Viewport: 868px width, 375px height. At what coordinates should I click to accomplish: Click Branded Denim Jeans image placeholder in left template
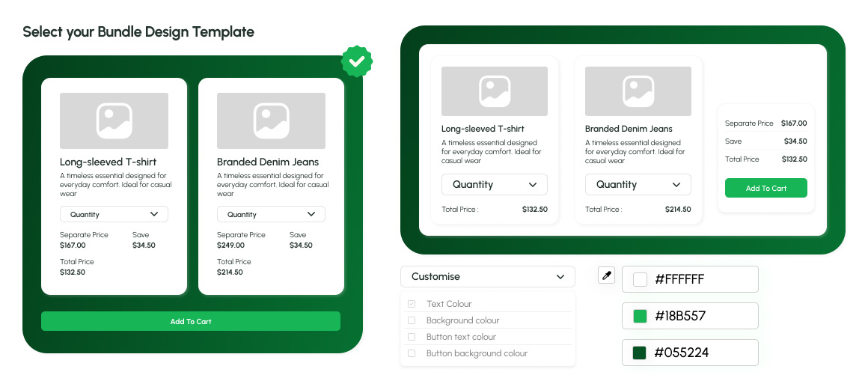click(x=271, y=121)
